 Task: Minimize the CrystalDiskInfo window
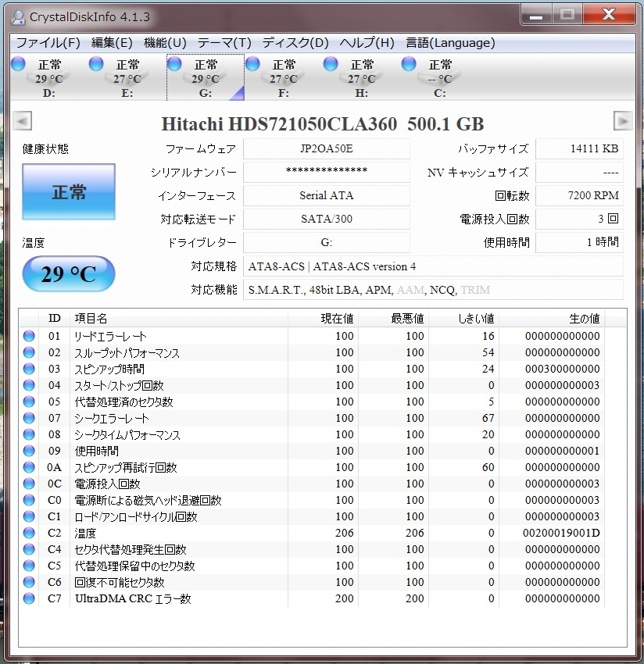[536, 16]
